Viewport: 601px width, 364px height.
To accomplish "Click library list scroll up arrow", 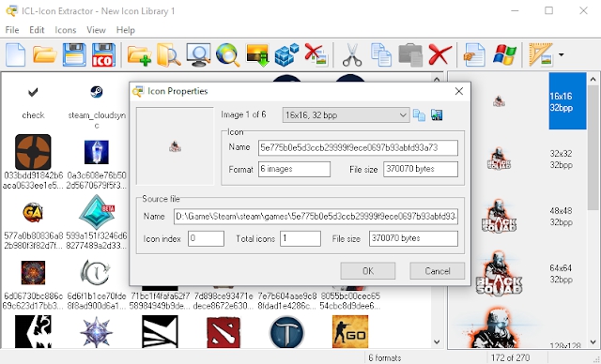I will 437,79.
